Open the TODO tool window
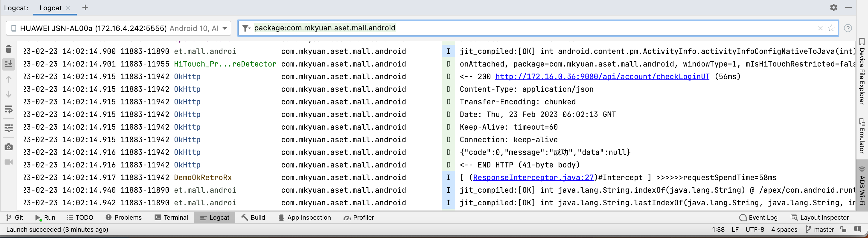Screen dimensions: 868x238 (80, 217)
